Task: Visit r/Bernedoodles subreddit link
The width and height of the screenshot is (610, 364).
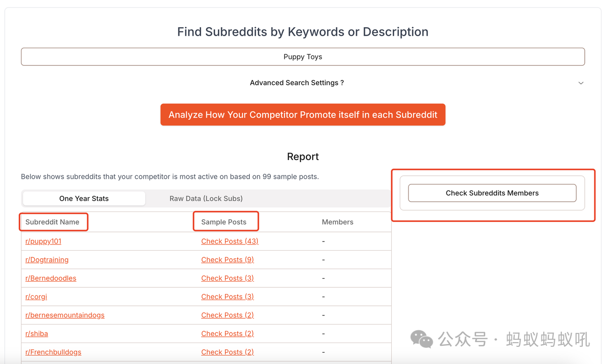Action: 51,278
